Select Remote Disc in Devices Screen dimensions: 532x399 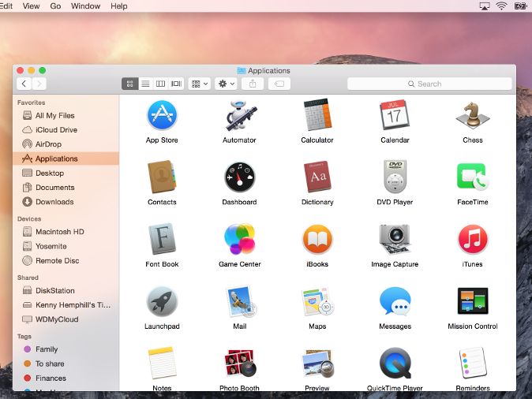66,261
